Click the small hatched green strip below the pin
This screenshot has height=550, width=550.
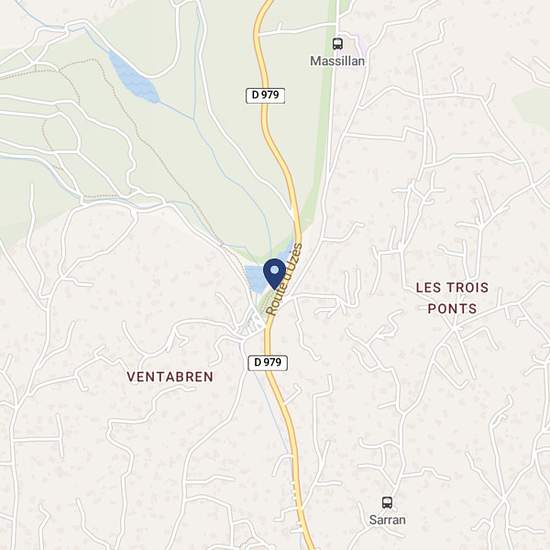click(x=264, y=304)
